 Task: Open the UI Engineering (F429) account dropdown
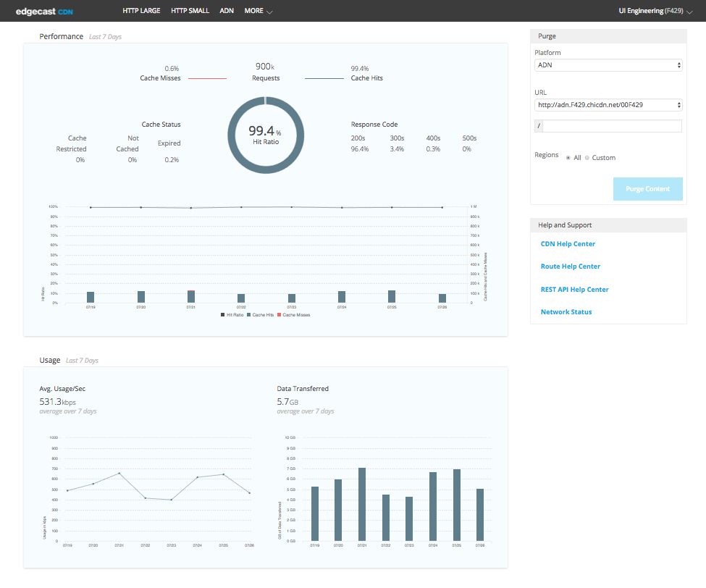tap(655, 11)
